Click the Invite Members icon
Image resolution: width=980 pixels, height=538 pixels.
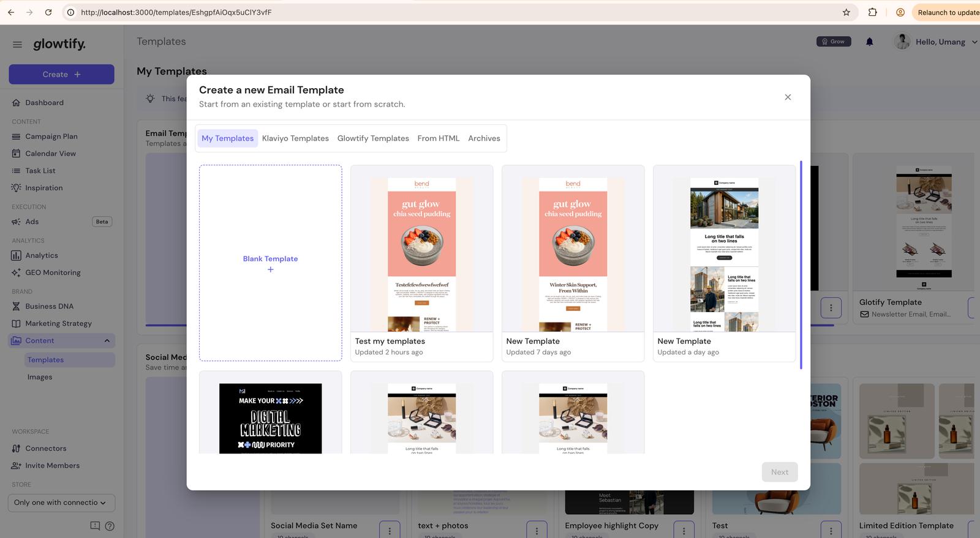click(x=16, y=465)
